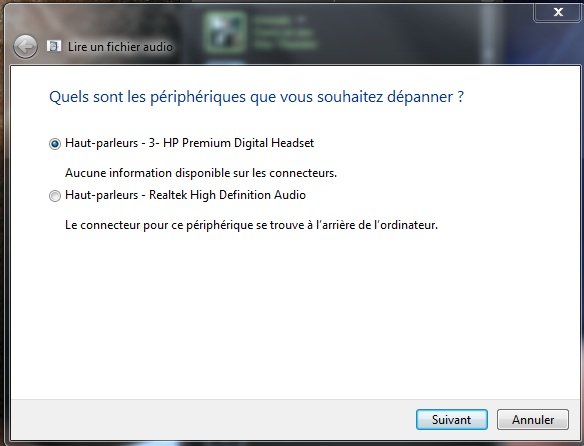584x446 pixels.
Task: Select the HP Premium Digital Headset radio button
Action: (x=55, y=143)
